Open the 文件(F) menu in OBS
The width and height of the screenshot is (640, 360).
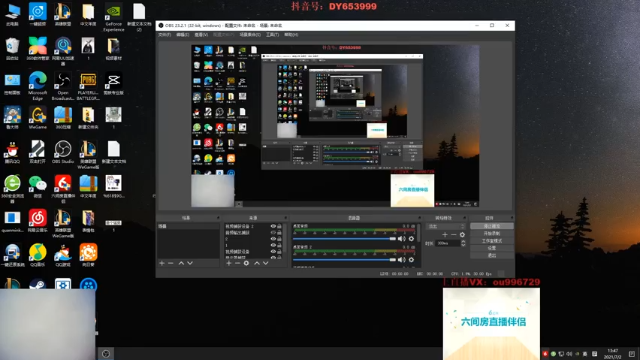coord(164,35)
